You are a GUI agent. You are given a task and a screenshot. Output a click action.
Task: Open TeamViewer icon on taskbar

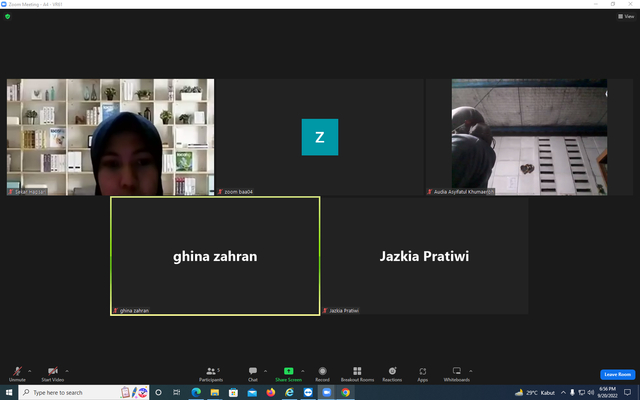coord(308,392)
